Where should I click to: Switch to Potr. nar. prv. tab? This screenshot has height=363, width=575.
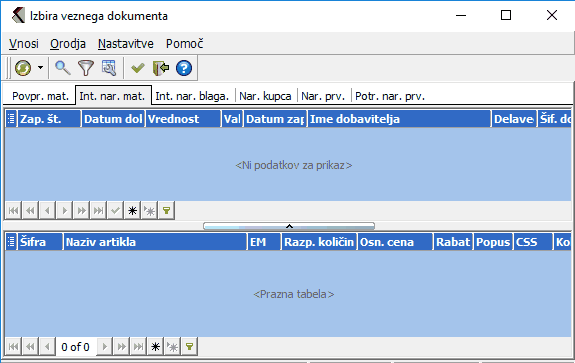point(390,96)
